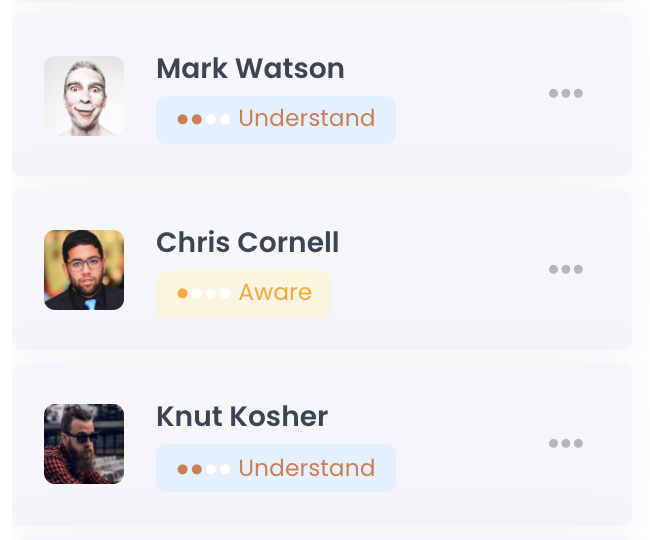Open the Mark Watson name link
Image resolution: width=650 pixels, height=540 pixels.
click(x=250, y=69)
